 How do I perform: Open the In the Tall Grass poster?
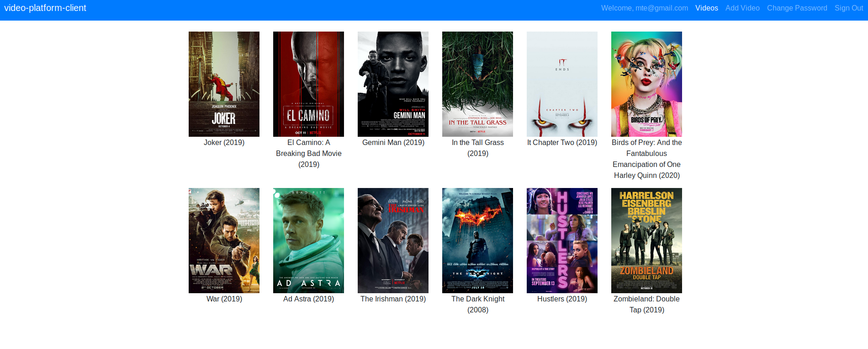click(477, 84)
